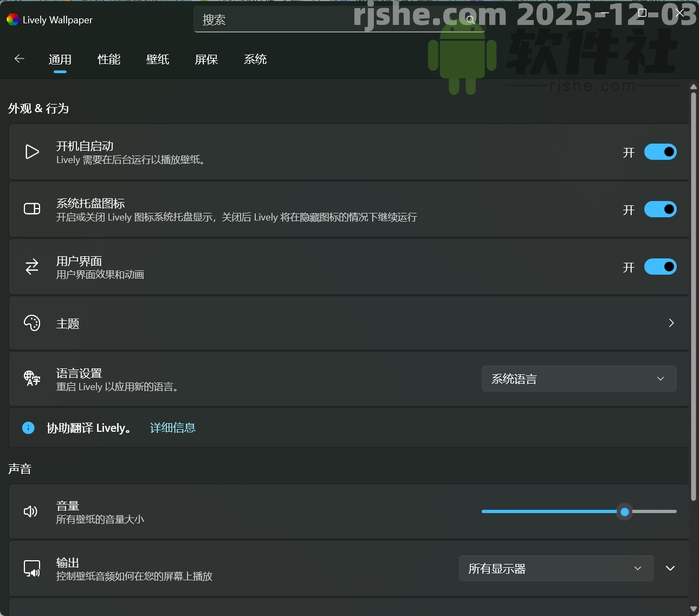699x616 pixels.
Task: Switch to the 壁纸 tab
Action: click(x=158, y=60)
